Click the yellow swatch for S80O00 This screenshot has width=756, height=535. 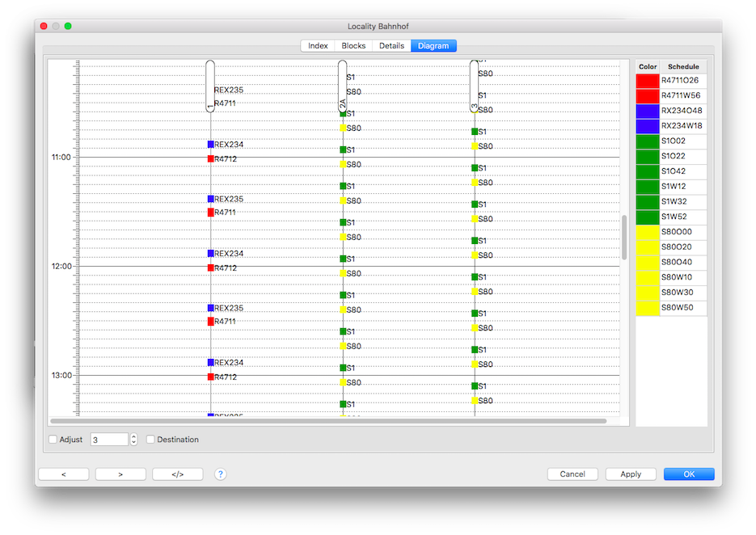point(648,232)
